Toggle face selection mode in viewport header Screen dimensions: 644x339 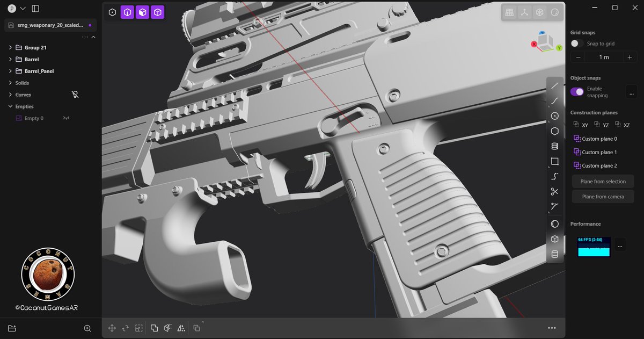coord(142,12)
